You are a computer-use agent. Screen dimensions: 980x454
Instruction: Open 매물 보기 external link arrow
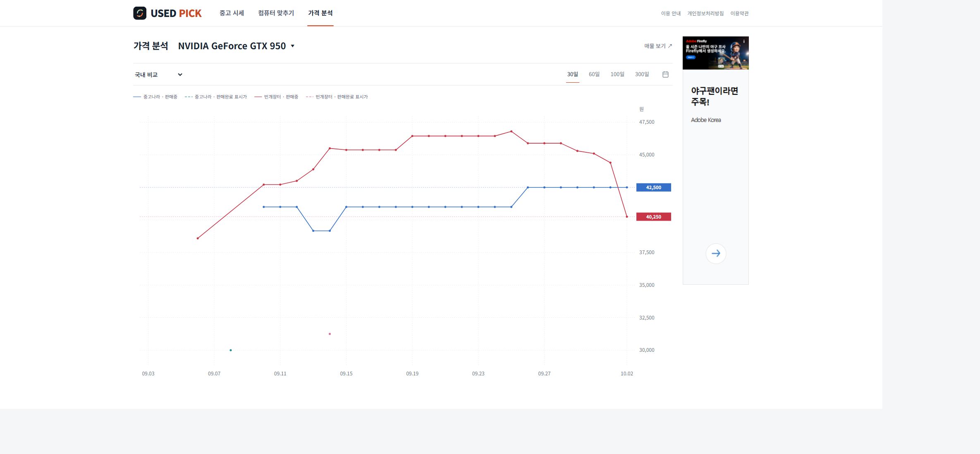[x=670, y=46]
